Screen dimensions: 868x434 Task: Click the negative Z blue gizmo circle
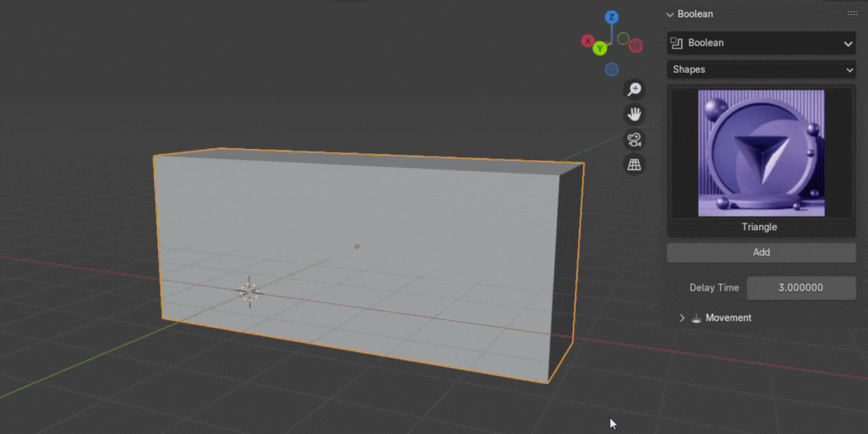click(x=612, y=69)
